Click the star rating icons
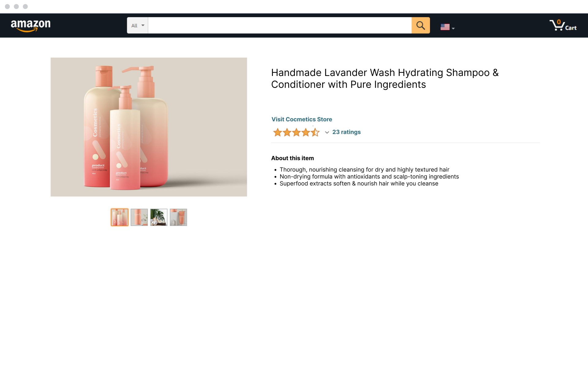 coord(296,132)
